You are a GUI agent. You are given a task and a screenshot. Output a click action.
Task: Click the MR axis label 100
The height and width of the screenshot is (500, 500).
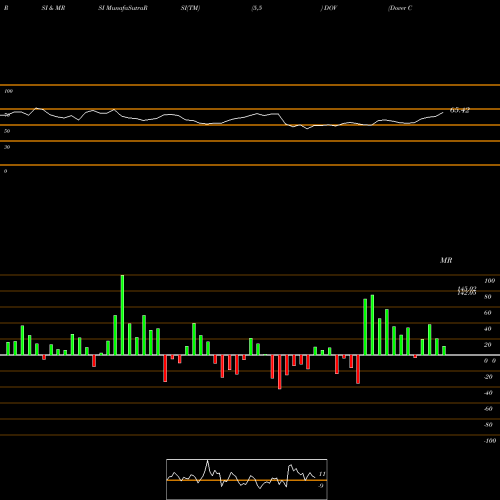click(490, 281)
